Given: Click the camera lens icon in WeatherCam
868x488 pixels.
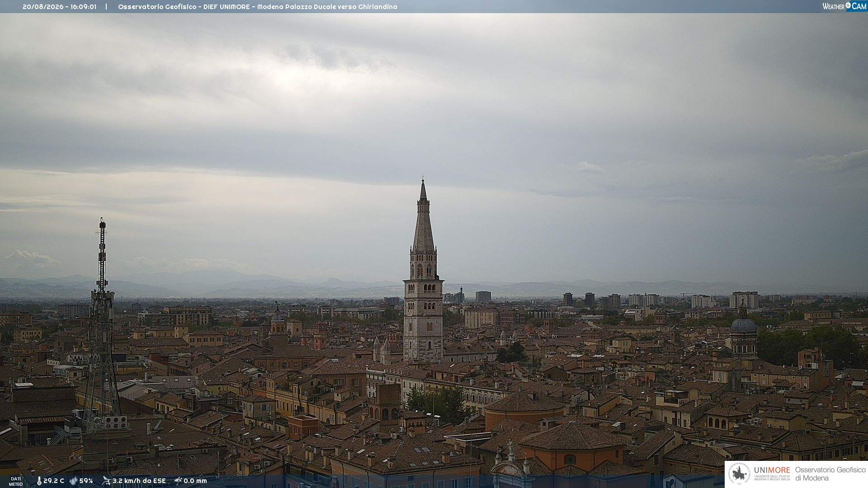Looking at the screenshot, I should click(848, 5).
